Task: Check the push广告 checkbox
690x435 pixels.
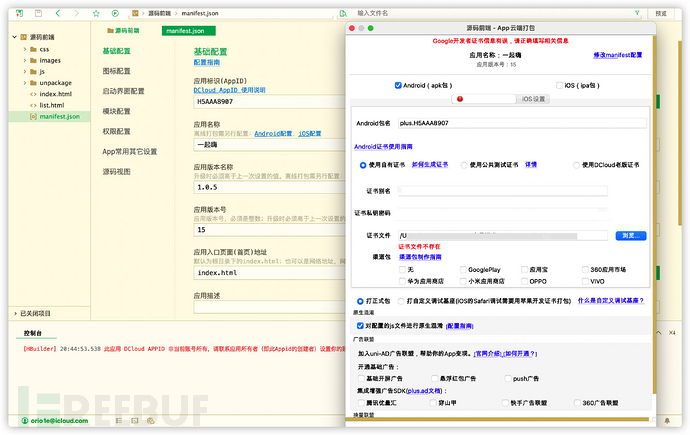Action: [508, 378]
